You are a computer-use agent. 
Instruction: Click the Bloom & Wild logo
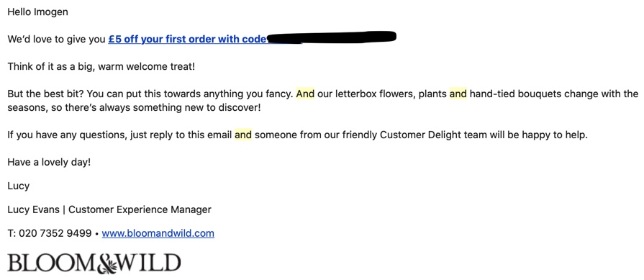click(94, 263)
